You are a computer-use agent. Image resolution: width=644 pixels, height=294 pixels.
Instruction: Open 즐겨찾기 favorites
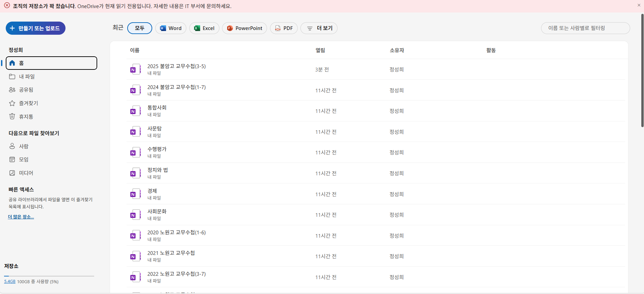click(51, 103)
